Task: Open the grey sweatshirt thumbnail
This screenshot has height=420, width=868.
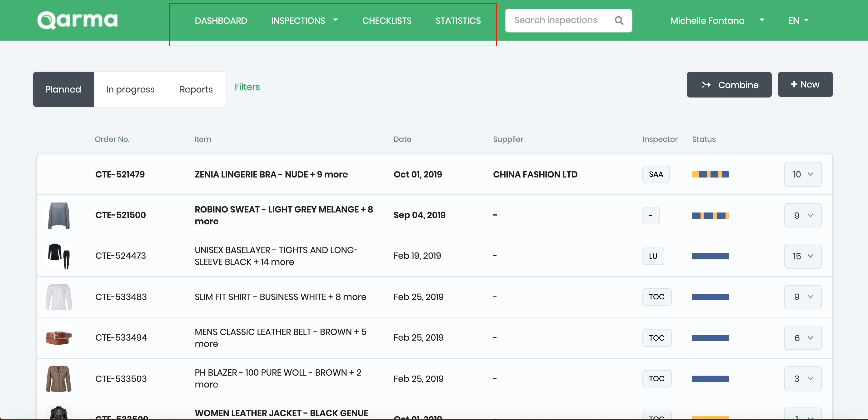Action: point(59,215)
